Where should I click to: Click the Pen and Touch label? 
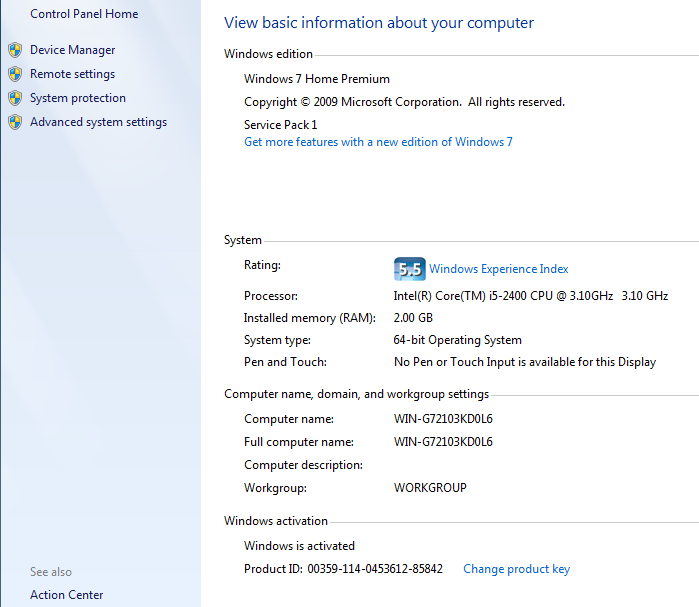(285, 362)
